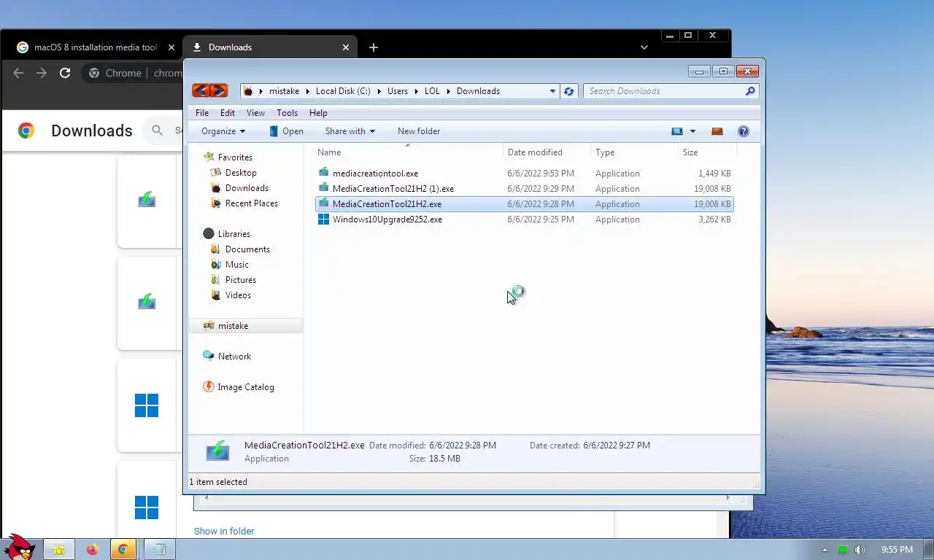Click the magnifier icon in Search Downloads
Viewport: 934px width, 560px height.
pos(750,91)
